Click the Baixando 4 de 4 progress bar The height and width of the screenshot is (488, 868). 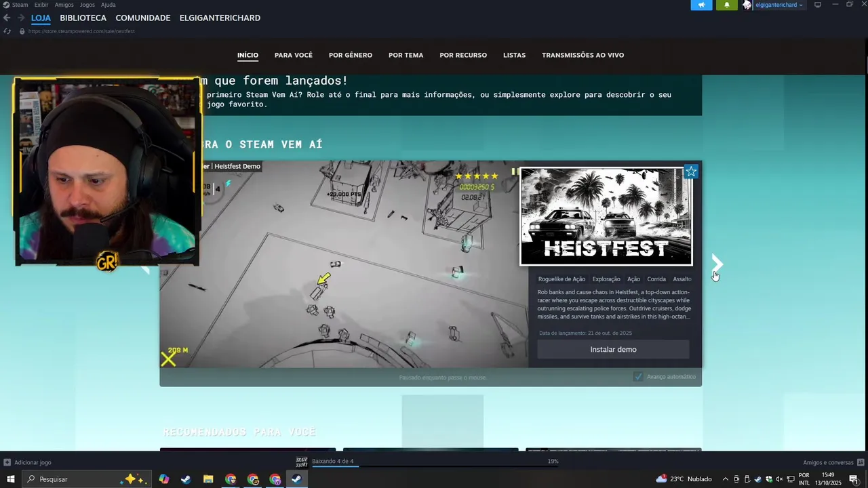tap(434, 466)
